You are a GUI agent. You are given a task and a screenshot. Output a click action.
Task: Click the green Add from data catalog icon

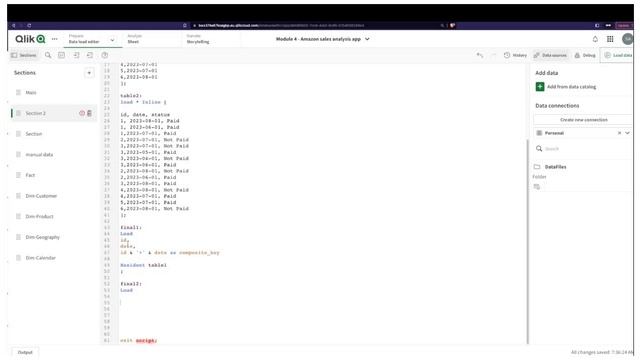540,87
